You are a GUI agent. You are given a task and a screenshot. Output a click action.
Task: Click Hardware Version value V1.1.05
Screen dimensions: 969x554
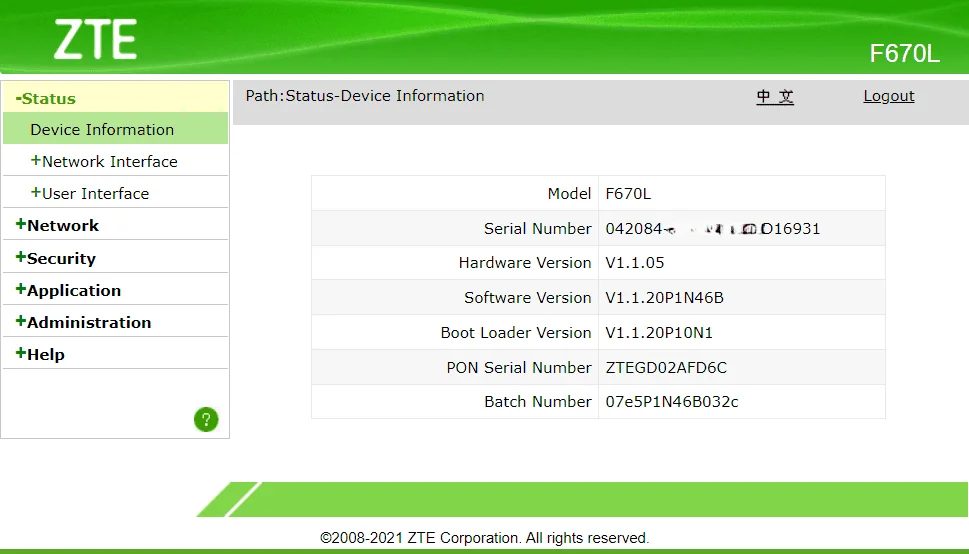point(635,263)
